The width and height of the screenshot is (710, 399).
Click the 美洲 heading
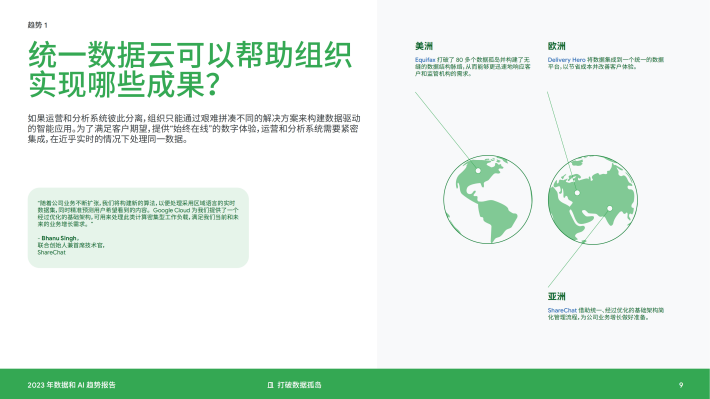click(424, 46)
